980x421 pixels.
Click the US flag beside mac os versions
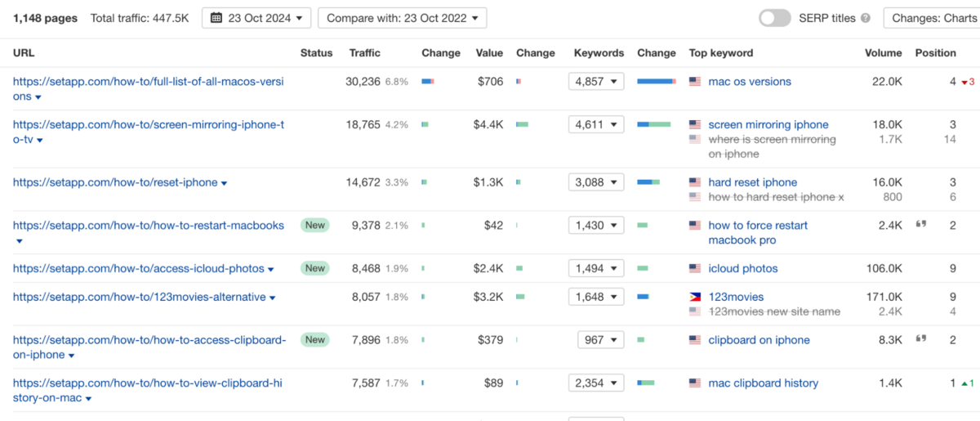pyautogui.click(x=695, y=82)
